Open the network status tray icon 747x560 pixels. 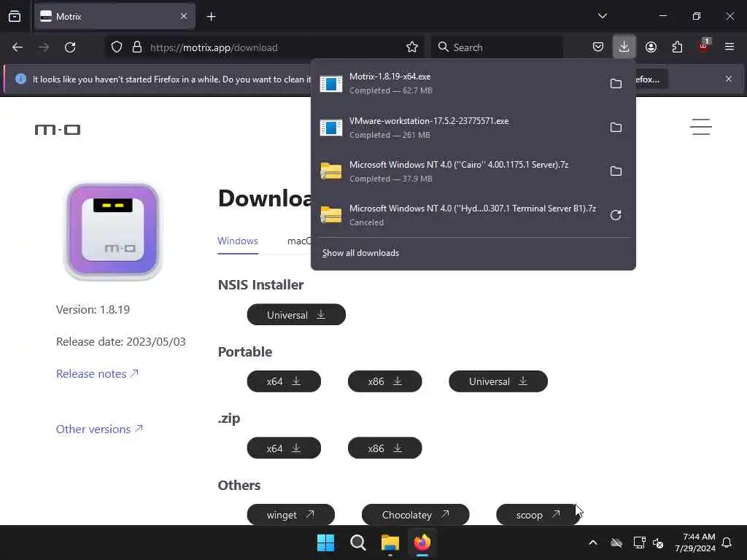click(x=639, y=542)
